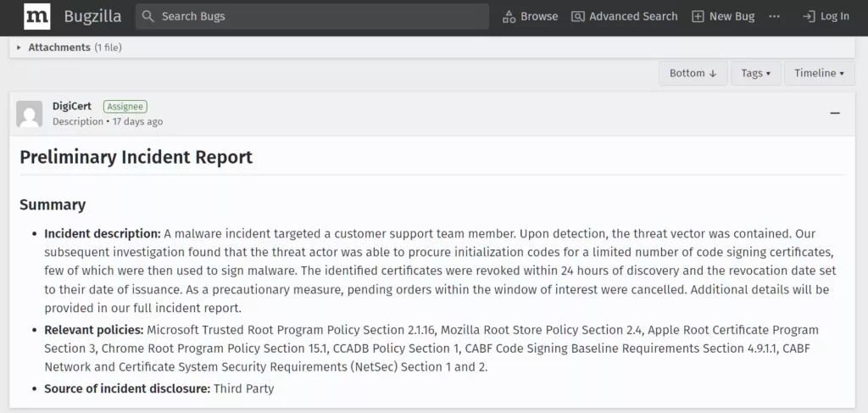Image resolution: width=868 pixels, height=413 pixels.
Task: Open Advanced Search page
Action: point(625,17)
